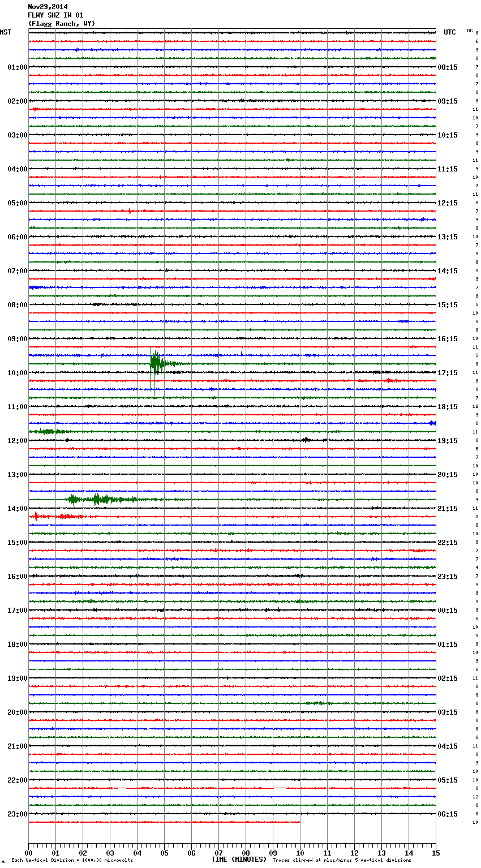
Task: Click the 22:15 UTC time label
Action: click(448, 543)
